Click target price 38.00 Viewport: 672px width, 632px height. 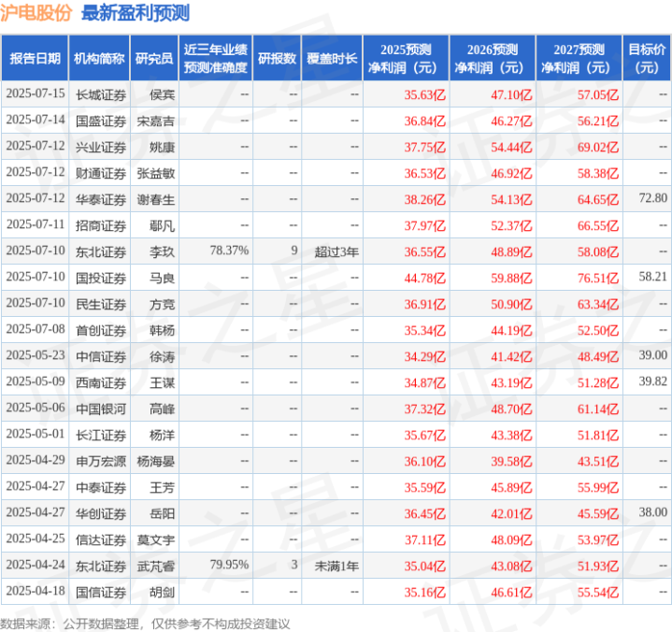[x=652, y=512]
